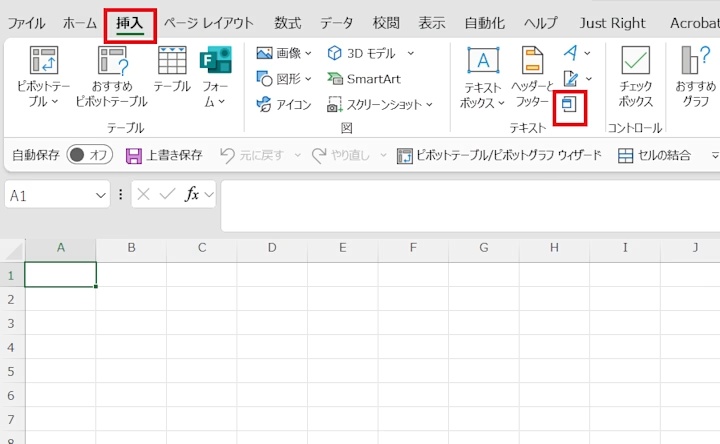Expand the WordArt dropdown arrow
This screenshot has width=720, height=444.
587,53
